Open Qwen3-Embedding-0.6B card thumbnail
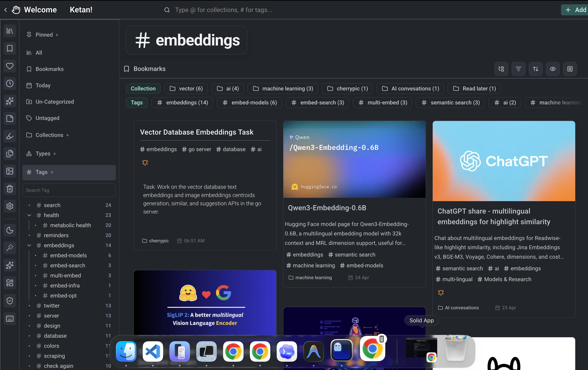The height and width of the screenshot is (370, 588). coord(354,159)
